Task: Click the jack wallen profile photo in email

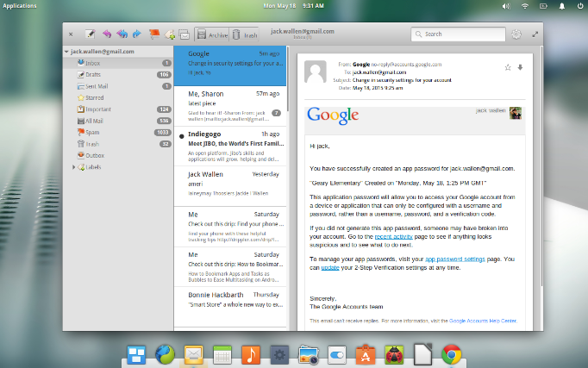Action: coord(516,113)
